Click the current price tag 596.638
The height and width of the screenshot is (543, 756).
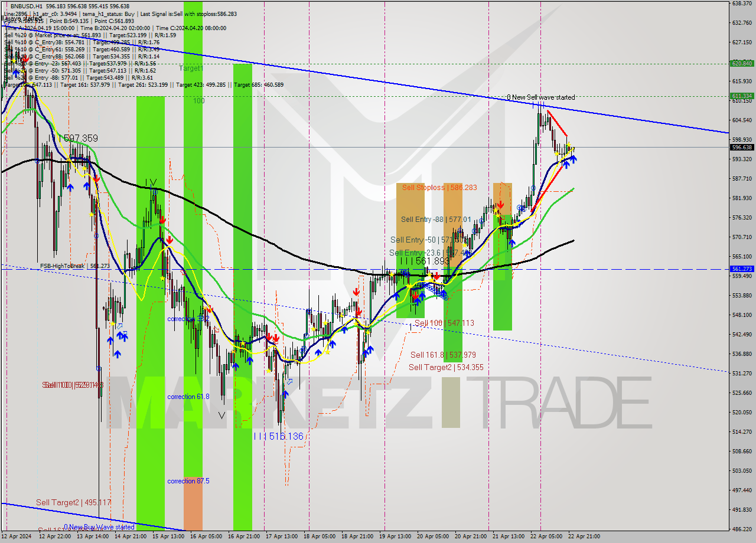click(x=742, y=148)
